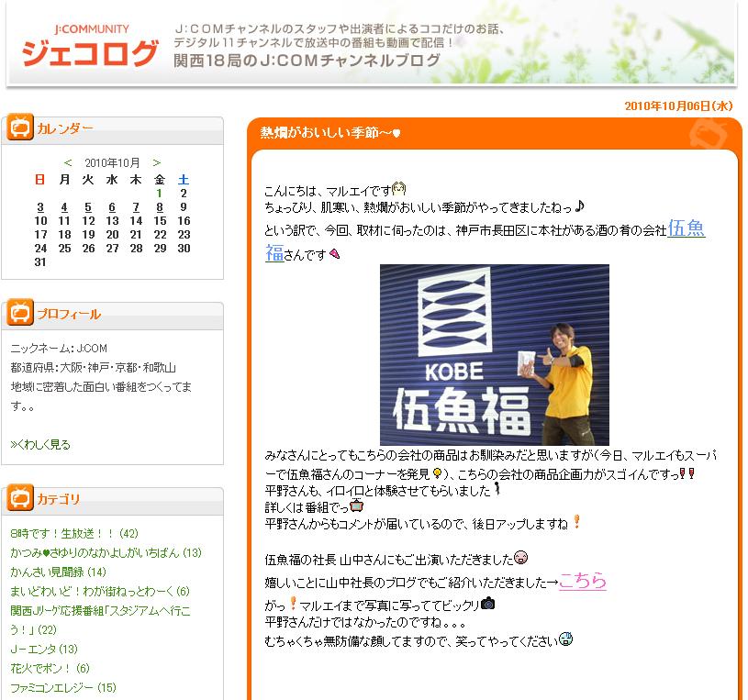Image resolution: width=748 pixels, height=700 pixels.
Task: Open the KOBE 伍魚福 storefront photo
Action: coord(494,355)
